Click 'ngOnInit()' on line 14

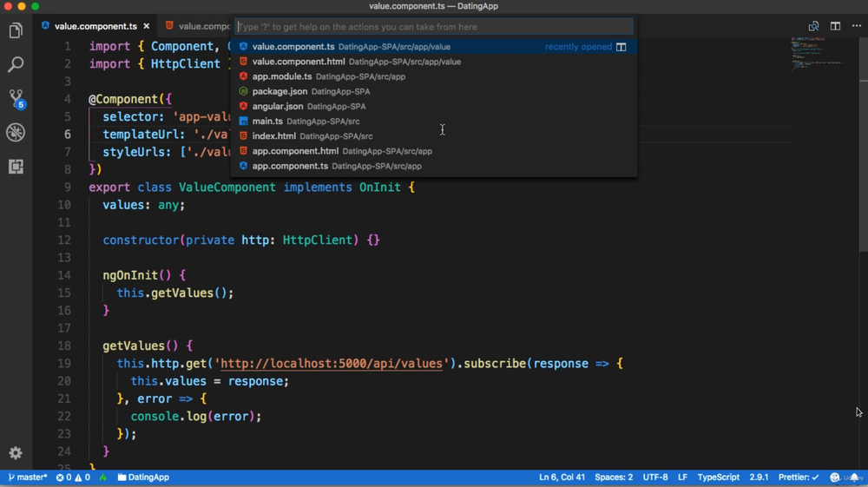(137, 275)
